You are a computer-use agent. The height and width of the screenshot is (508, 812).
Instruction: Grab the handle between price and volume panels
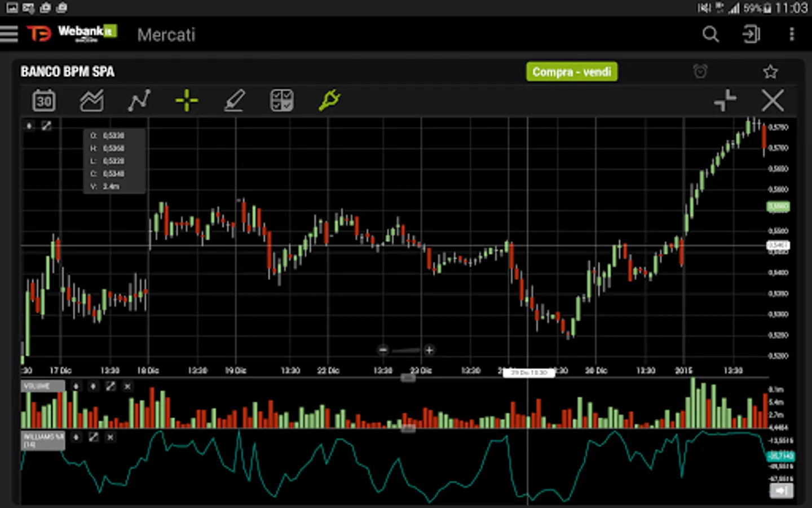click(x=408, y=378)
